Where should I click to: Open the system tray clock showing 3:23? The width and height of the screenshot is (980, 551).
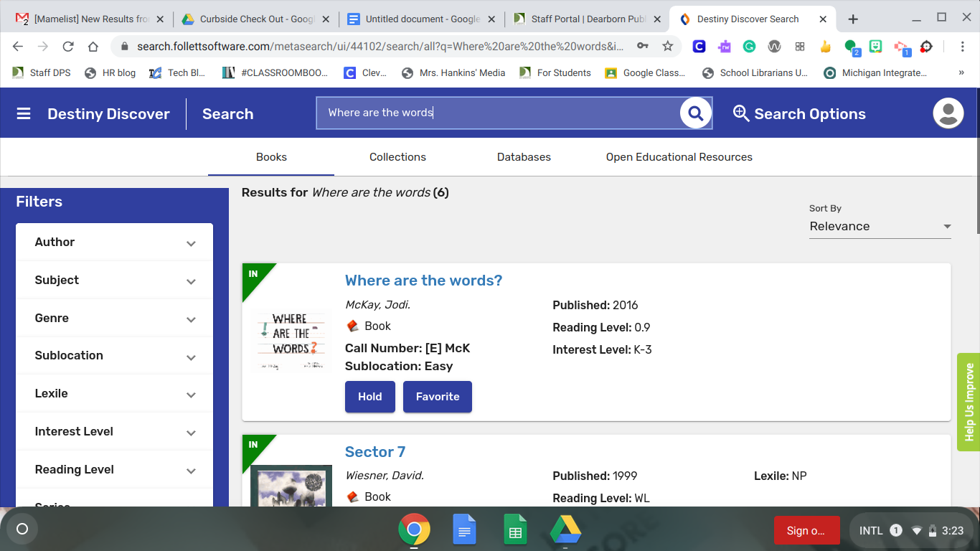coord(953,531)
